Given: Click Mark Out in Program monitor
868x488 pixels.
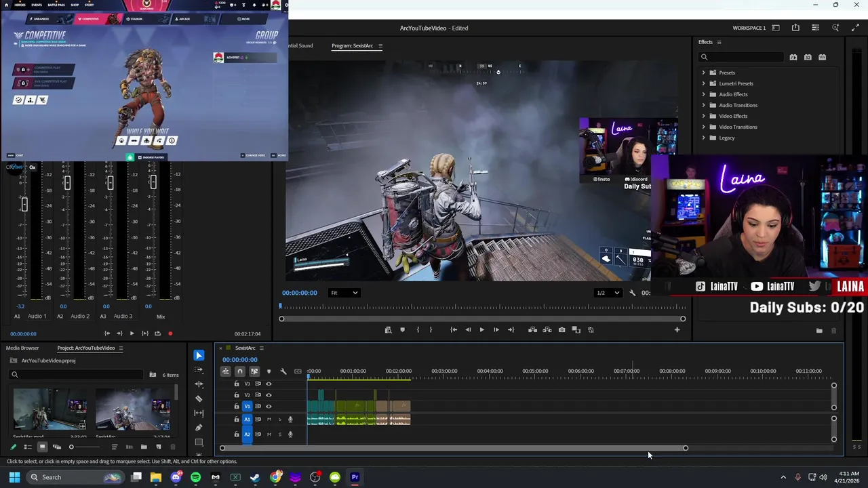Looking at the screenshot, I should (x=431, y=330).
